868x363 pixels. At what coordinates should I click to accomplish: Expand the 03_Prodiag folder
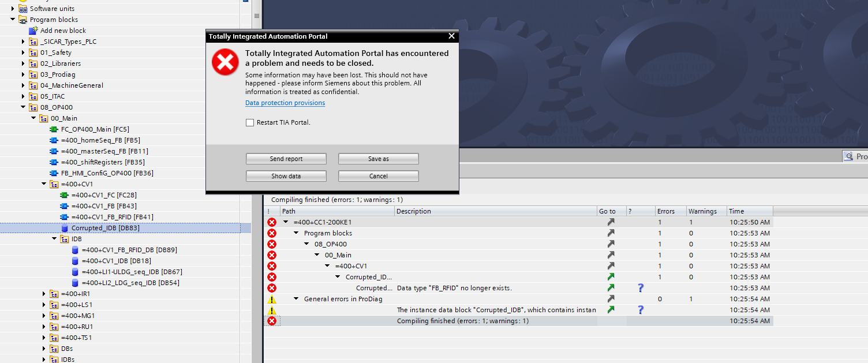(x=24, y=74)
